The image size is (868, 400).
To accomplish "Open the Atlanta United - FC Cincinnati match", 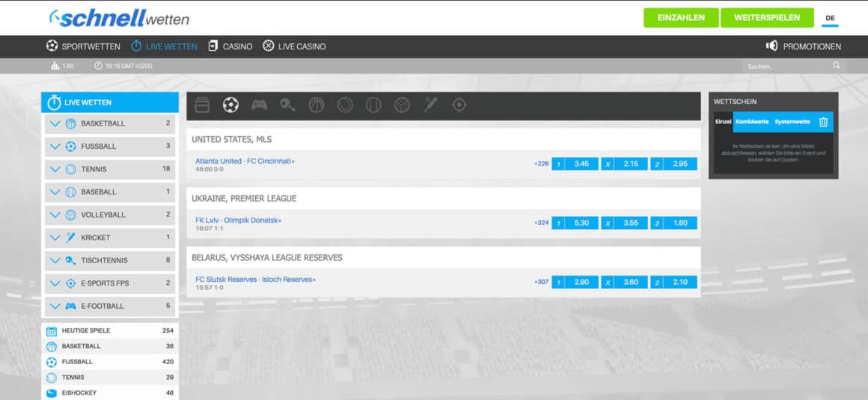I will [245, 161].
